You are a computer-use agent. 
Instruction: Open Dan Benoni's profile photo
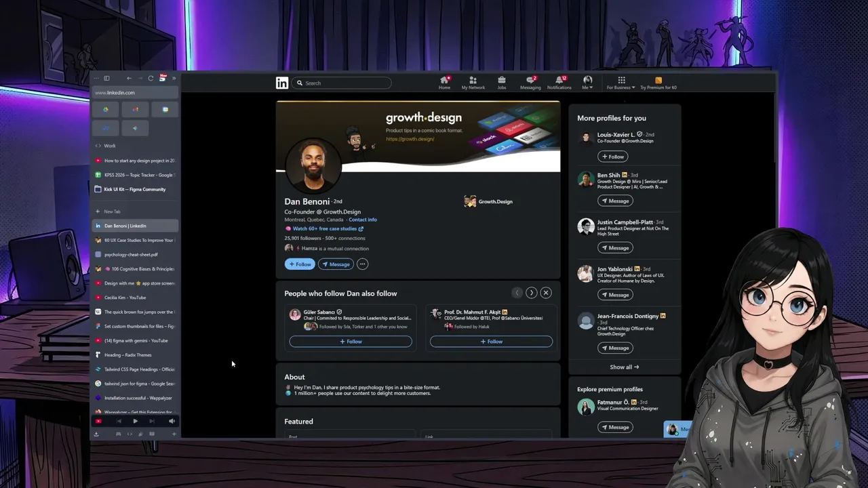[313, 166]
